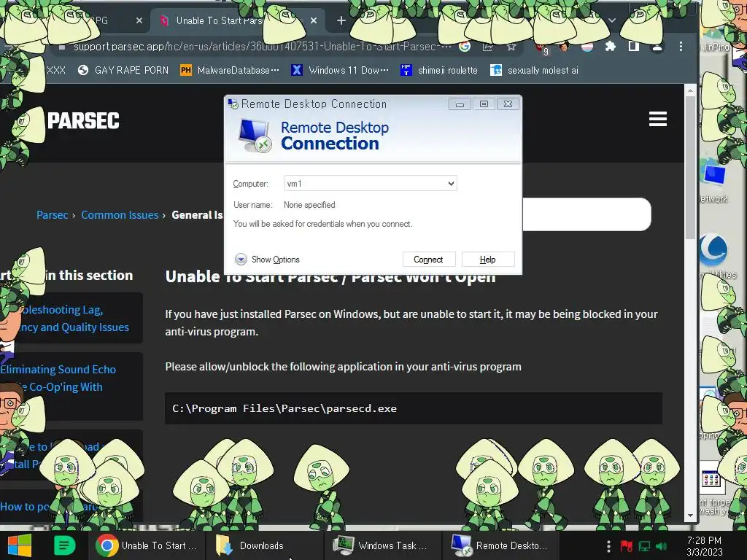Open Chrome three-dot menu
The image size is (747, 560).
pyautogui.click(x=681, y=47)
